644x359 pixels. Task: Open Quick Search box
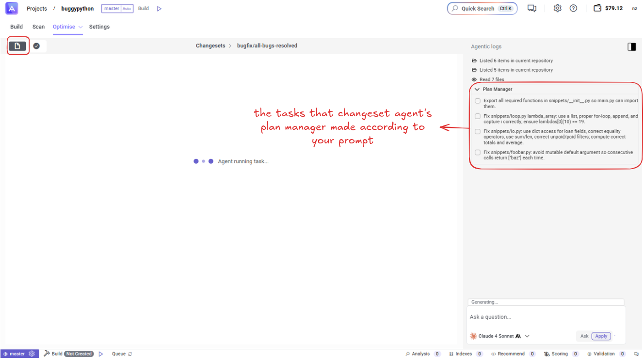click(482, 8)
